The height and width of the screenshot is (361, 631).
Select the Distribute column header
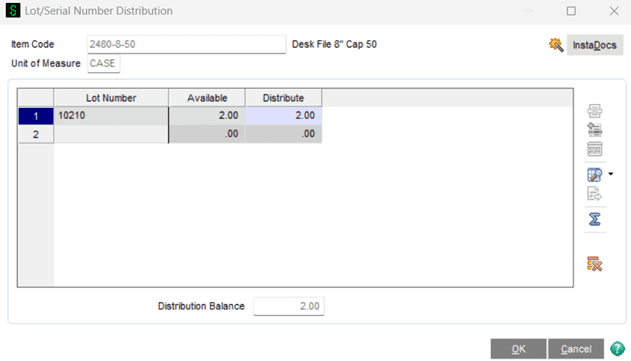283,98
